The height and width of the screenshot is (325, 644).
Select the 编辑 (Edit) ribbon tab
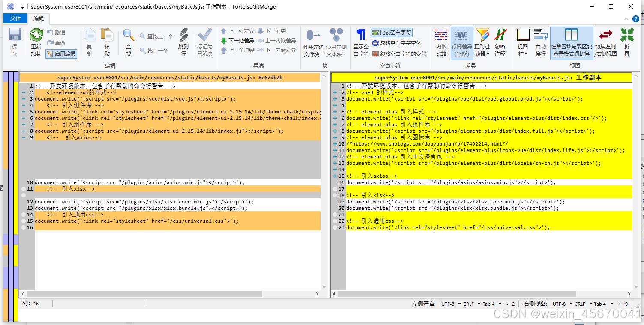39,18
